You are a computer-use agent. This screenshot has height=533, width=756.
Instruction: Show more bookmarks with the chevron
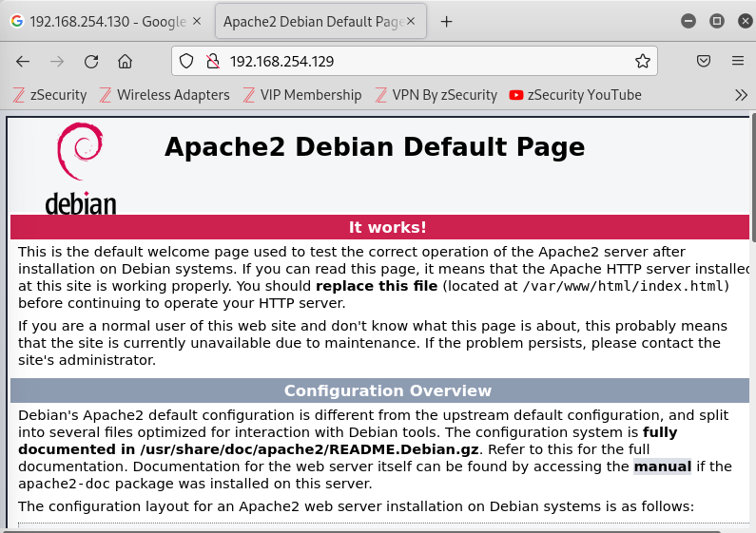click(741, 95)
